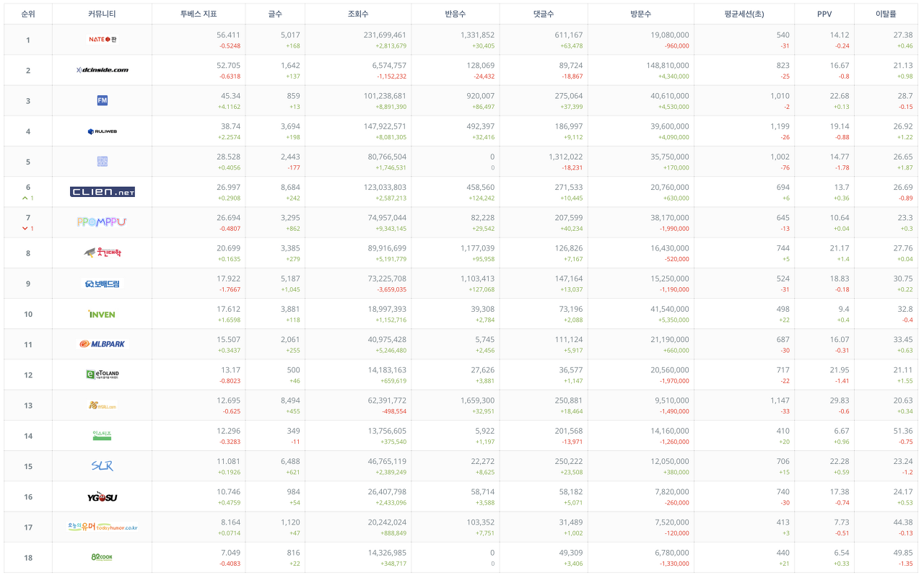Select the 19,080,000 visits cell
The height and width of the screenshot is (578, 924).
pos(670,35)
